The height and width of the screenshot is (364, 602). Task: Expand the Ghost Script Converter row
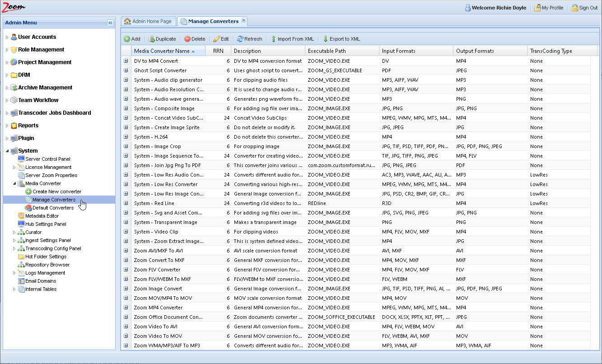click(126, 70)
